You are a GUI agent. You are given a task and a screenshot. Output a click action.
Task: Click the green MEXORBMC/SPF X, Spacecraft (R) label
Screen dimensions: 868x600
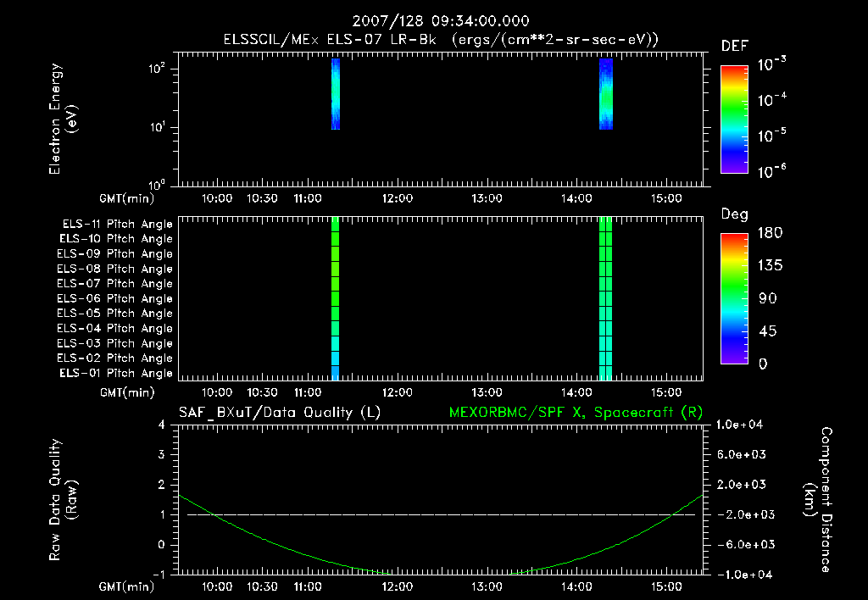point(576,413)
